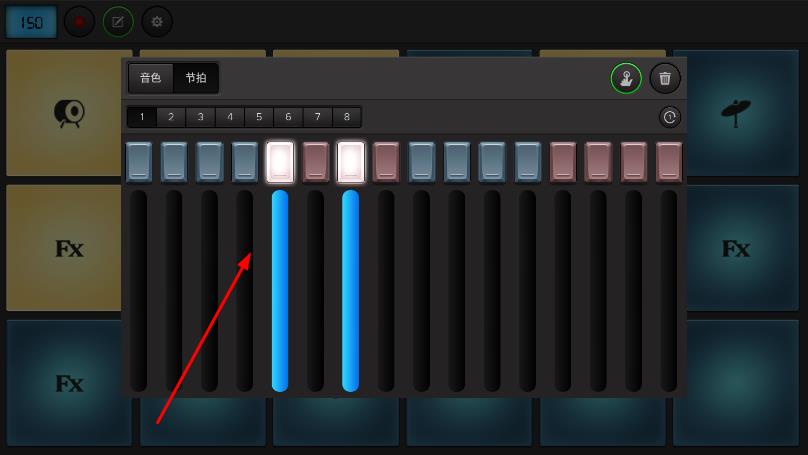Screen dimensions: 808x455
Task: Select pattern number 4
Action: pyautogui.click(x=230, y=117)
